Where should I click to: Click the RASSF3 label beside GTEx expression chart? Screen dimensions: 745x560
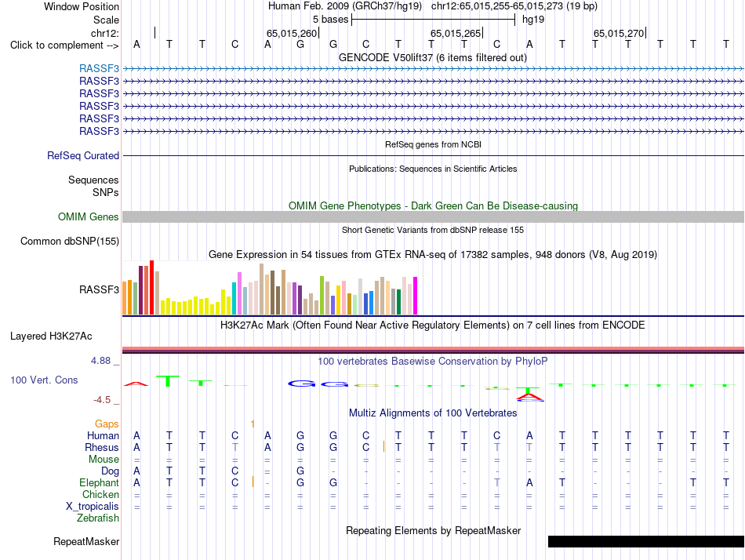[x=99, y=289]
